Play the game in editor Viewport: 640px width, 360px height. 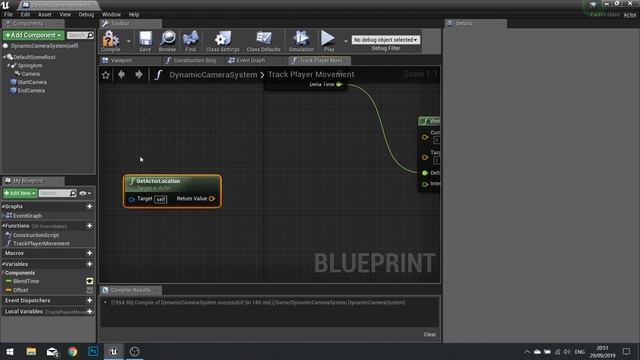point(328,41)
